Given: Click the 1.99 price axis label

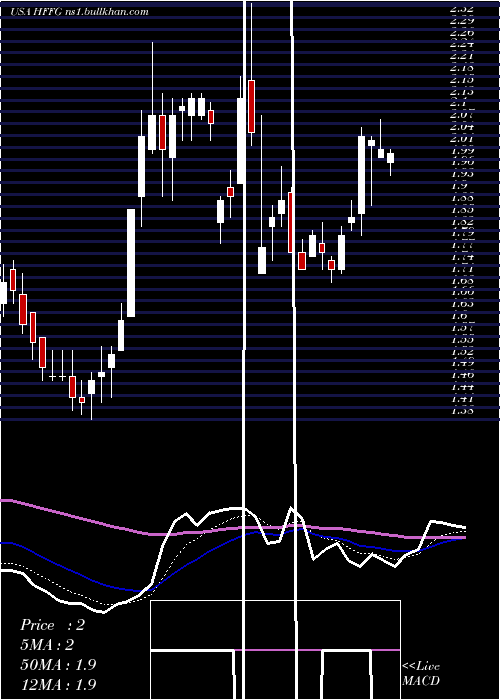Looking at the screenshot, I should coord(463,150).
